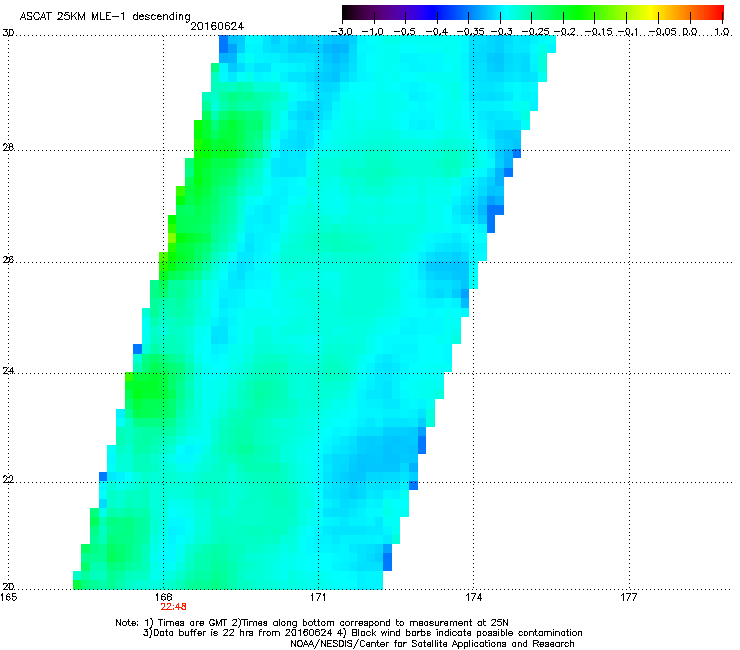Click the bright green section of the color scale
The width and height of the screenshot is (740, 650).
click(x=580, y=12)
